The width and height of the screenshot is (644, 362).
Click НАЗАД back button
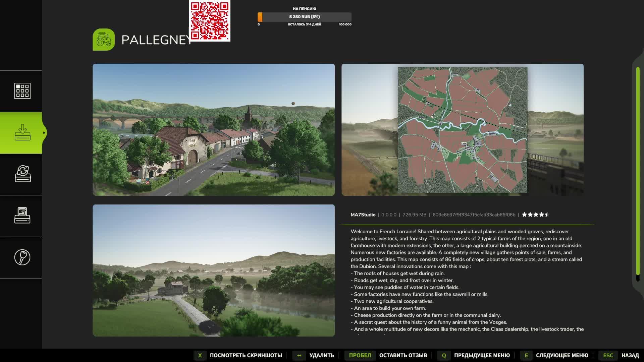click(630, 355)
